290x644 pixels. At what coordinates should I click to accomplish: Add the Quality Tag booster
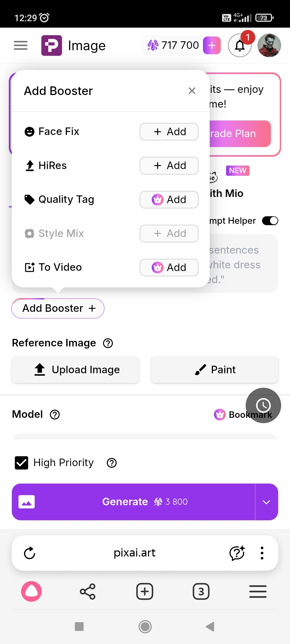pyautogui.click(x=169, y=200)
